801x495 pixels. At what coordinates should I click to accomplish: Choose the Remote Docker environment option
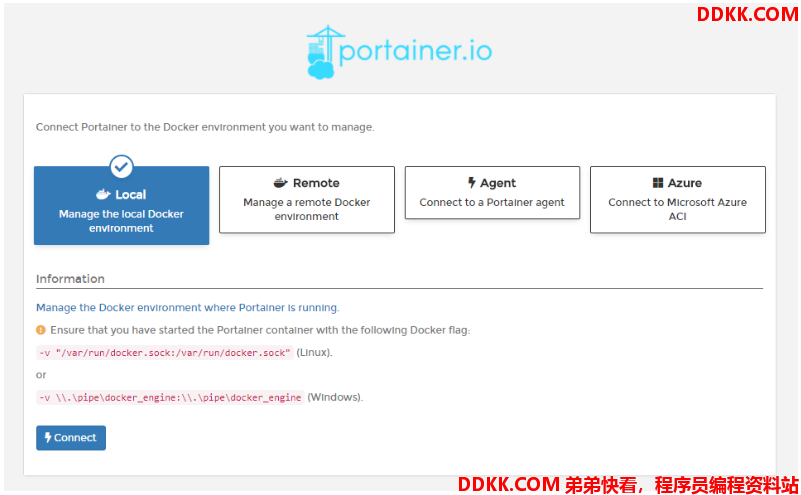[x=307, y=199]
